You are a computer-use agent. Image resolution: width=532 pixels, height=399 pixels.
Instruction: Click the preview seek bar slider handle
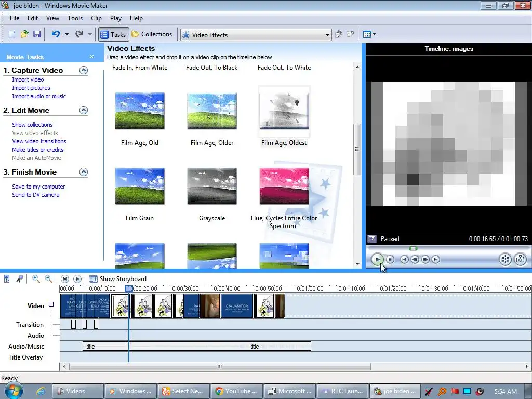click(413, 249)
